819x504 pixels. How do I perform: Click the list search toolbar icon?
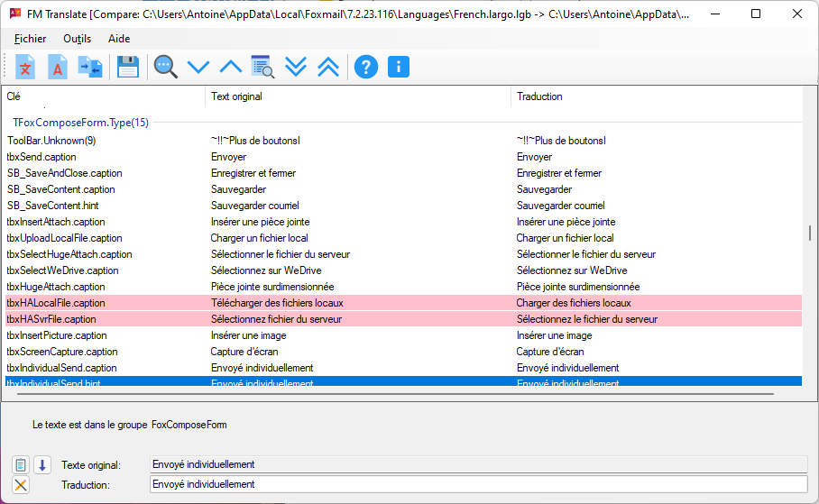point(262,67)
